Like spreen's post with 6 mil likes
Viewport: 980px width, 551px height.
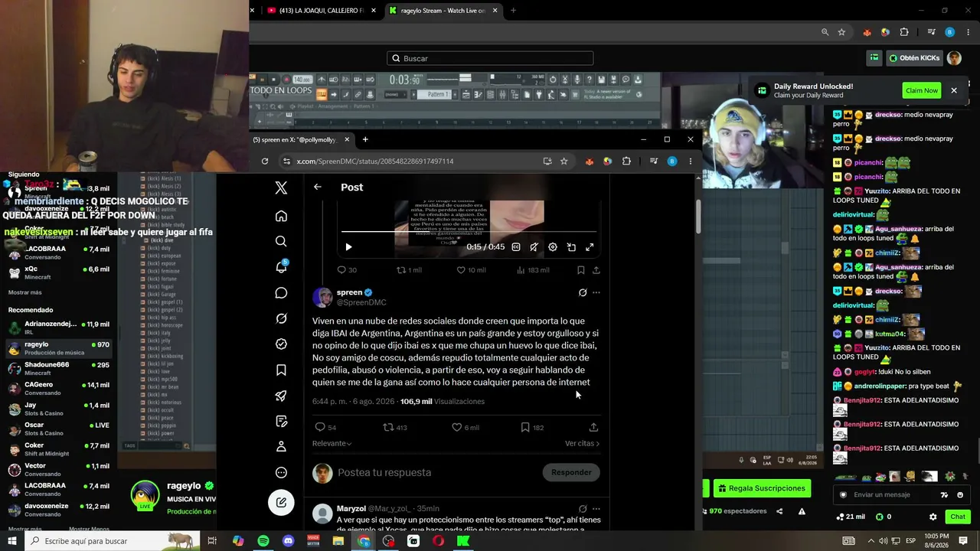(465, 427)
